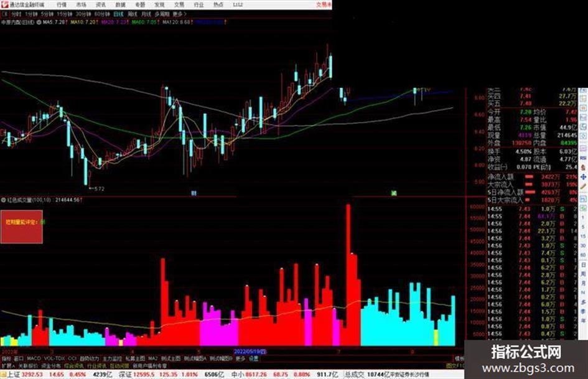The width and height of the screenshot is (588, 379).
Task: Open the 交易 menu
Action: pos(179,5)
